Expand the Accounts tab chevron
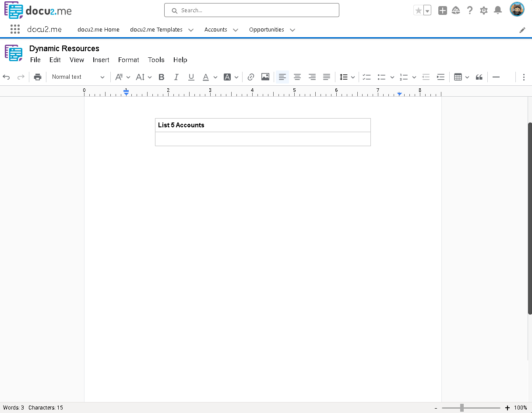Viewport: 532px width, 413px height. click(236, 30)
